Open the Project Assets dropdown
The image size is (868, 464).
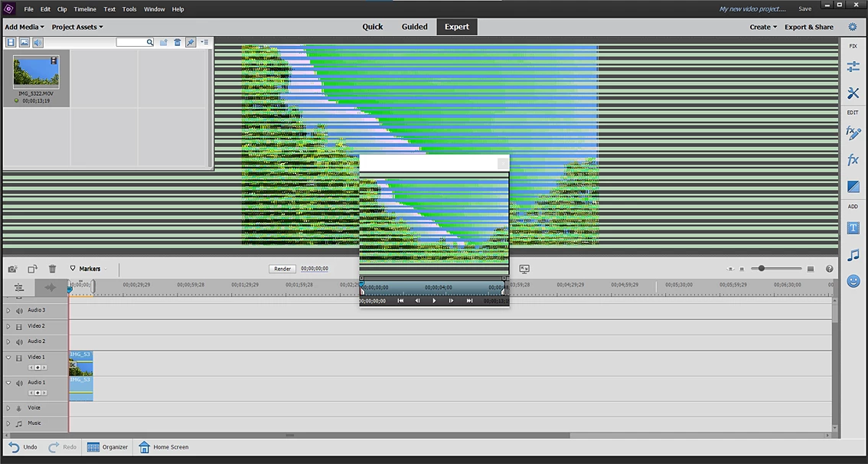click(77, 27)
